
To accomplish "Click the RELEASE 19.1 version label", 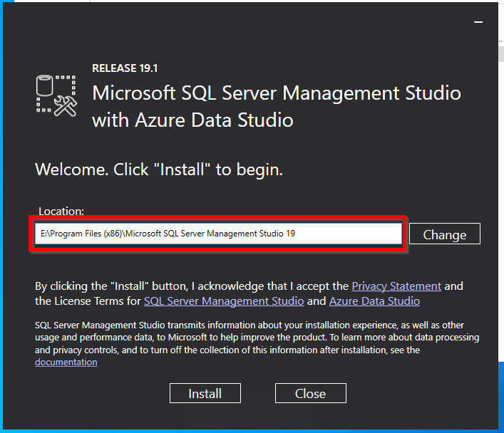I will (x=125, y=68).
